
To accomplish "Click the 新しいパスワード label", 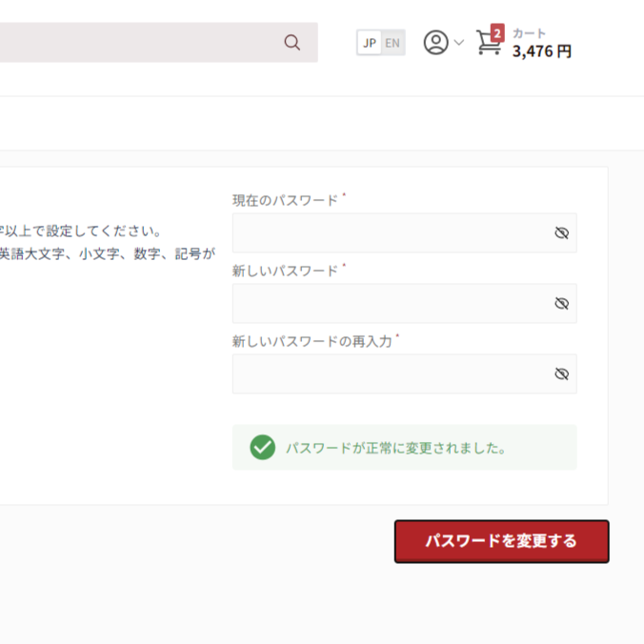I will click(x=285, y=272).
